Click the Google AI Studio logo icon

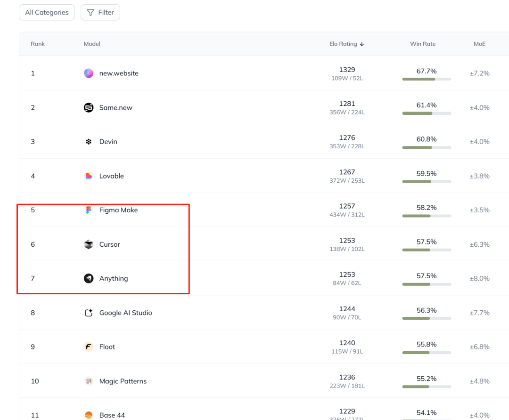coord(89,313)
